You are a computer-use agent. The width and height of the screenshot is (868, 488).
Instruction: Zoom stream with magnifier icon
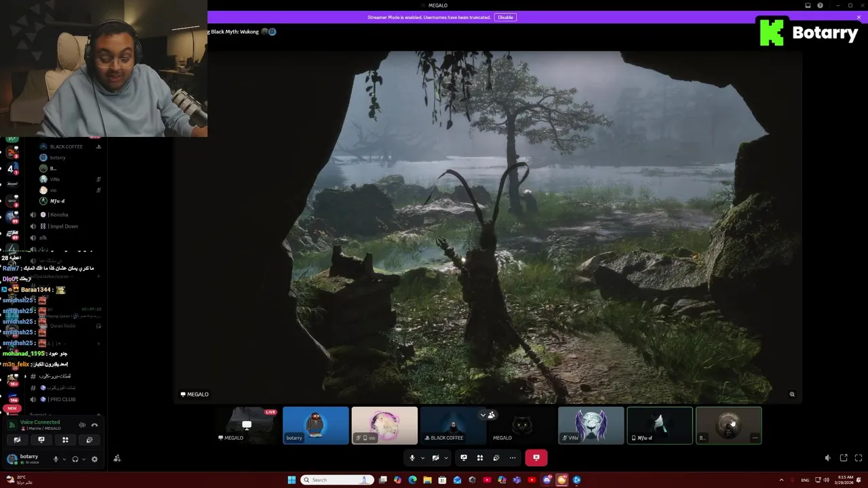point(791,394)
